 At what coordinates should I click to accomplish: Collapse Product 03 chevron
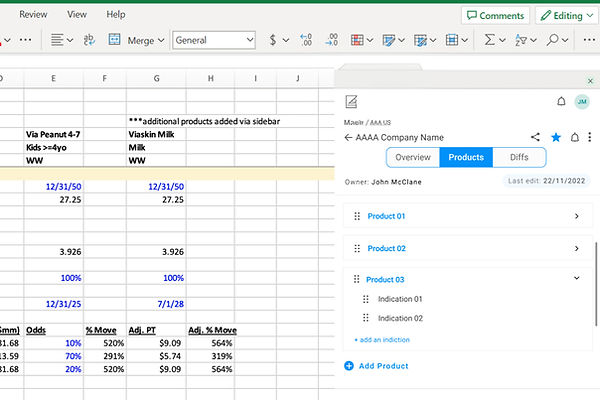(577, 278)
